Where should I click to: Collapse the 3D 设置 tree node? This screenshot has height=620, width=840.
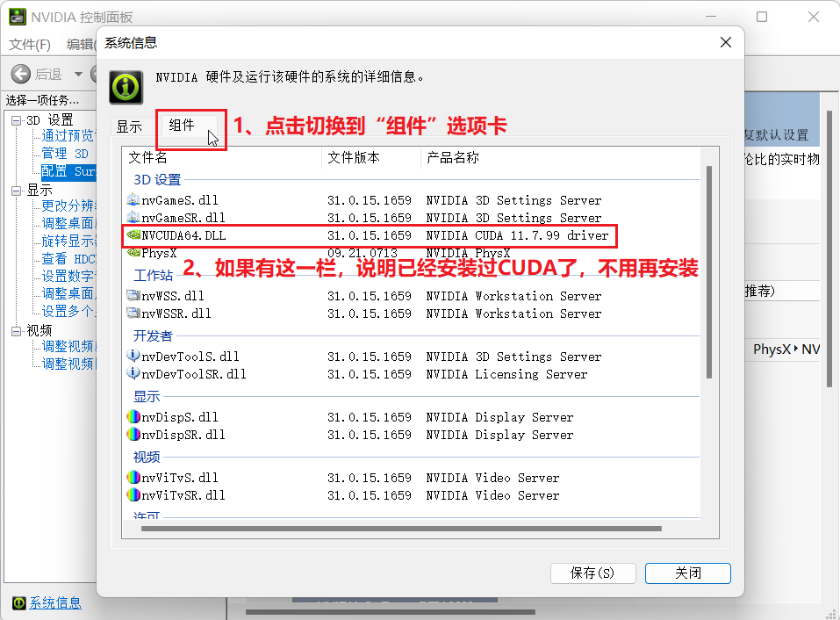[x=17, y=120]
